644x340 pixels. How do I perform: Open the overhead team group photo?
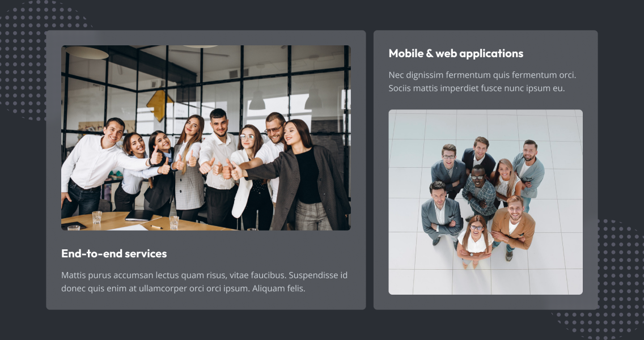tap(485, 202)
